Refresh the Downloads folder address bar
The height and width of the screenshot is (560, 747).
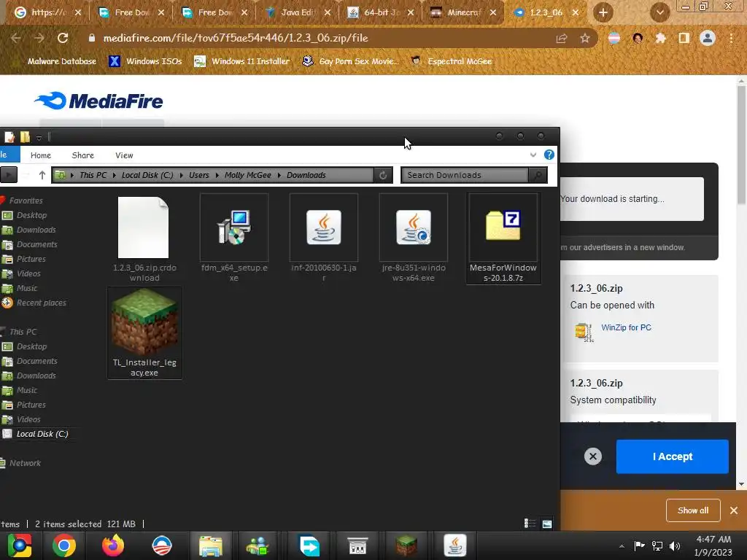[383, 175]
